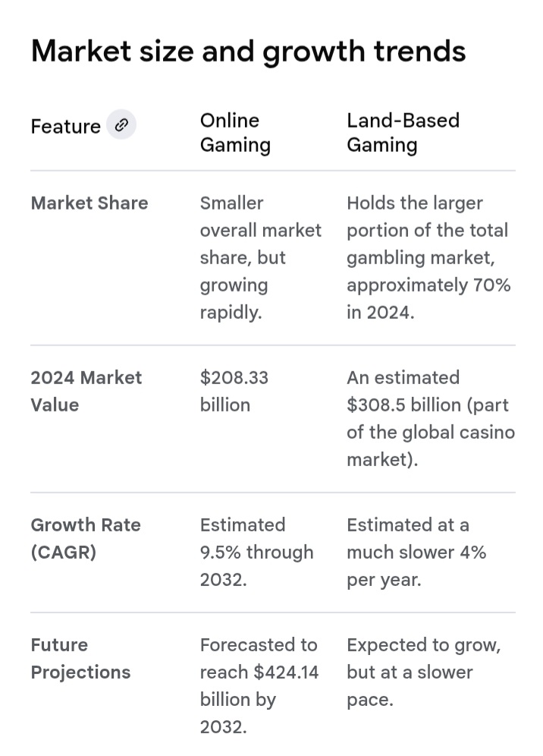543x756 pixels.
Task: Click the link icon next to Feature
Action: tap(121, 124)
